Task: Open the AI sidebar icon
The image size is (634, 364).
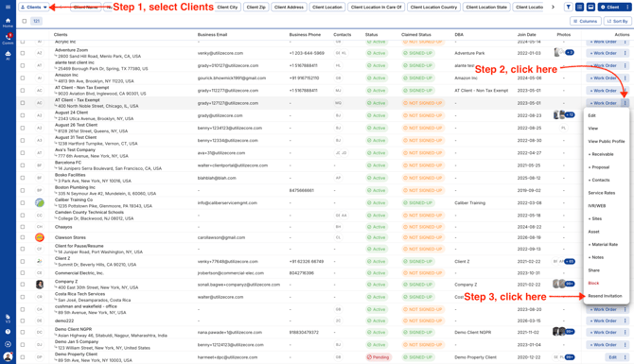Action: coord(8,56)
